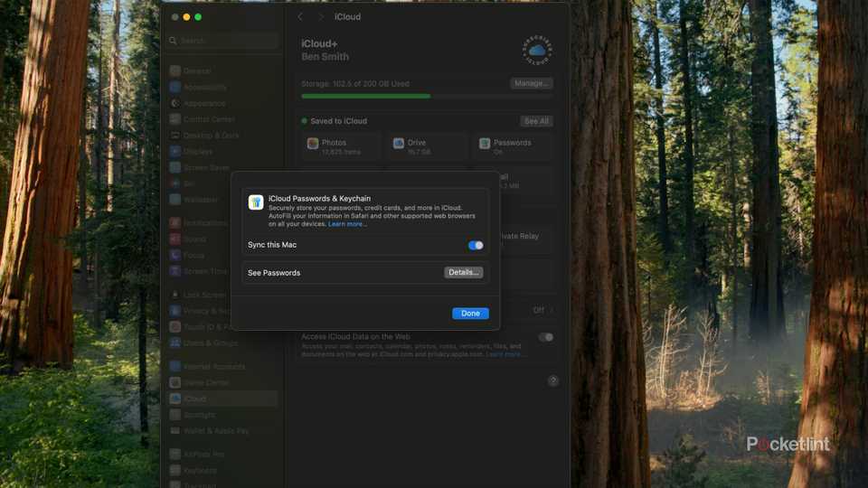The height and width of the screenshot is (488, 868).
Task: Open Game Center in the sidebar
Action: coord(223,382)
